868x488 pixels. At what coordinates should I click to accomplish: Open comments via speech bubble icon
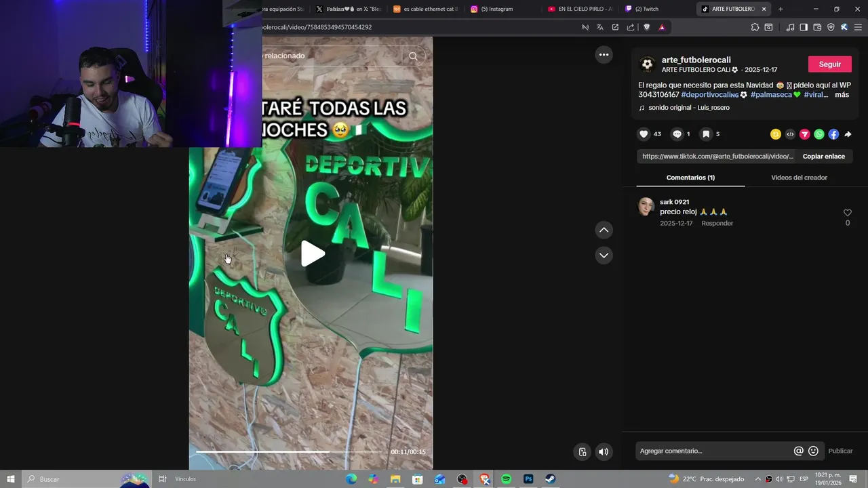(677, 134)
